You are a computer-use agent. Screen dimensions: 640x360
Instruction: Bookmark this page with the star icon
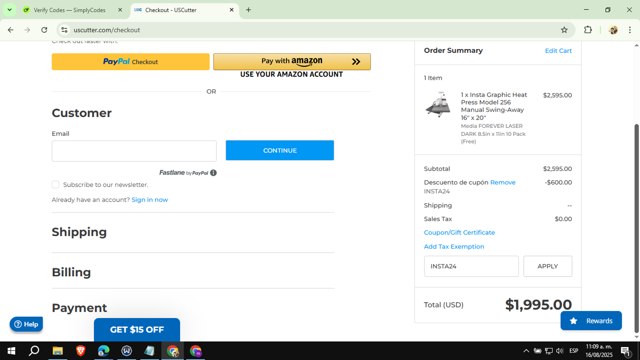tap(564, 30)
